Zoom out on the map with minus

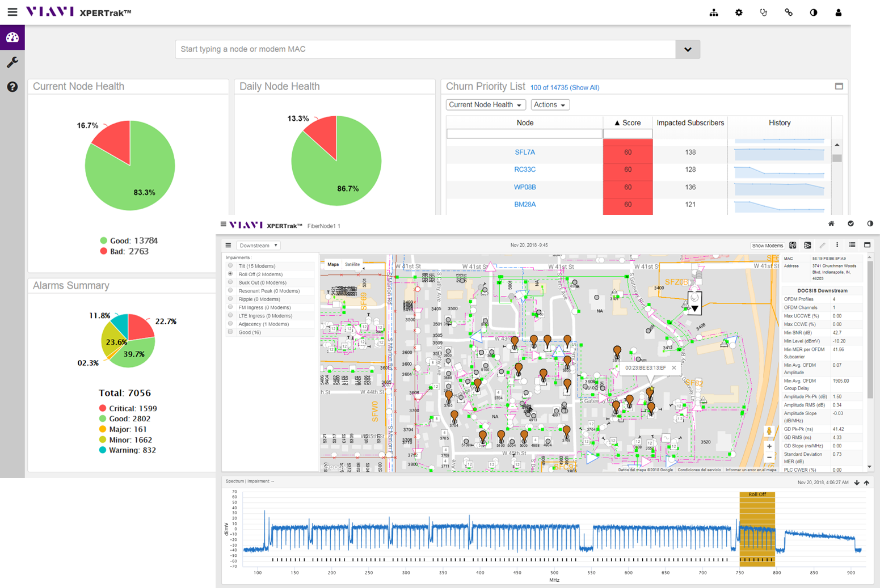coord(769,458)
